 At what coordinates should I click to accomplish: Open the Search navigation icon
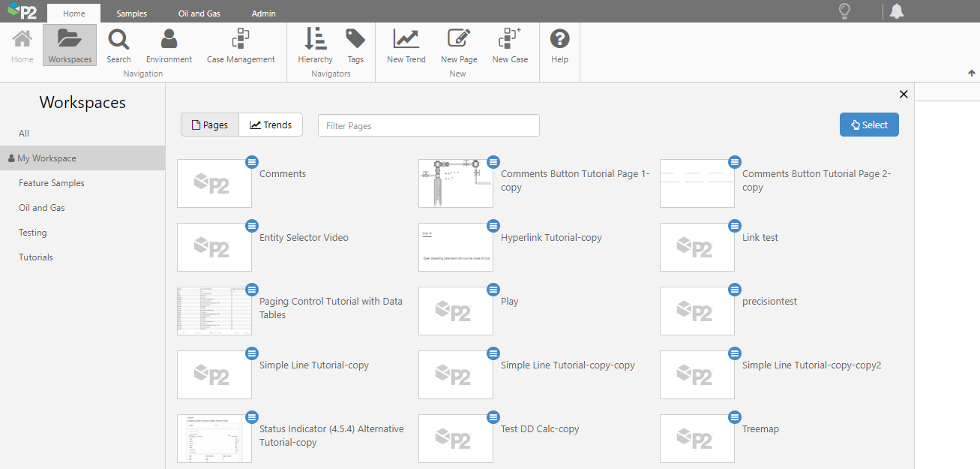coord(118,45)
